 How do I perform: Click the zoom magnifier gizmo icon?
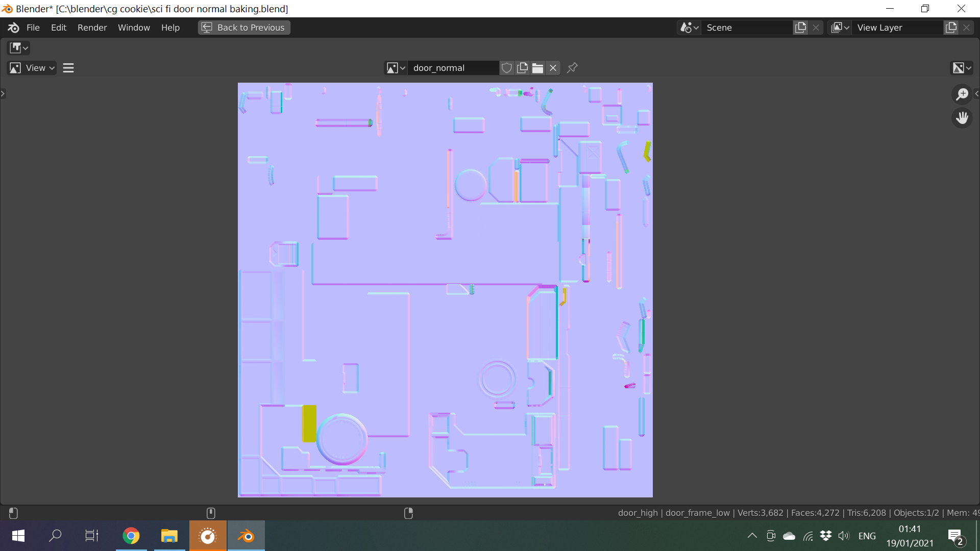[962, 94]
